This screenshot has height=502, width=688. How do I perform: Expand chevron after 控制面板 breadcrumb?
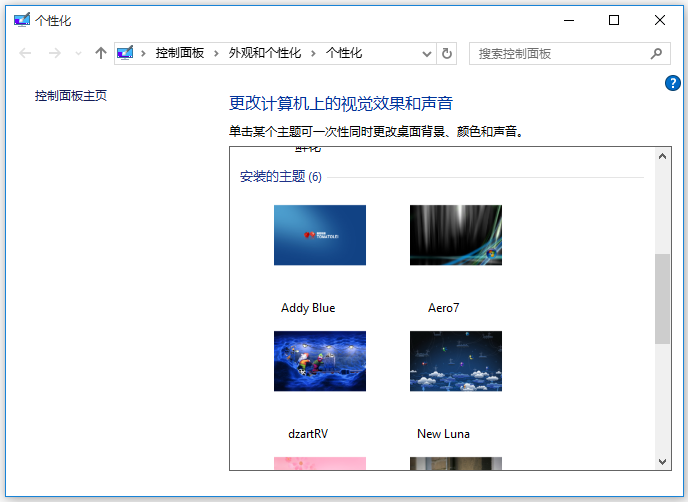(216, 53)
